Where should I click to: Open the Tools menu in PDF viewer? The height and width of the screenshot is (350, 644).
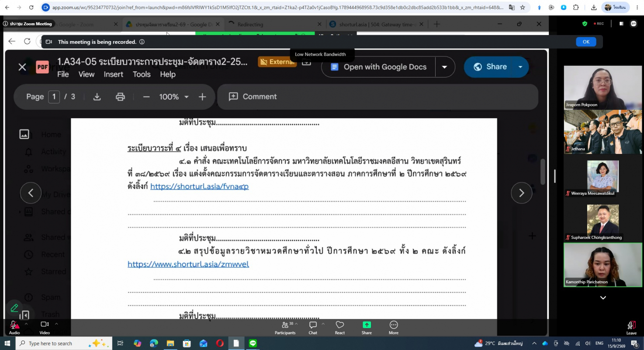pyautogui.click(x=142, y=74)
